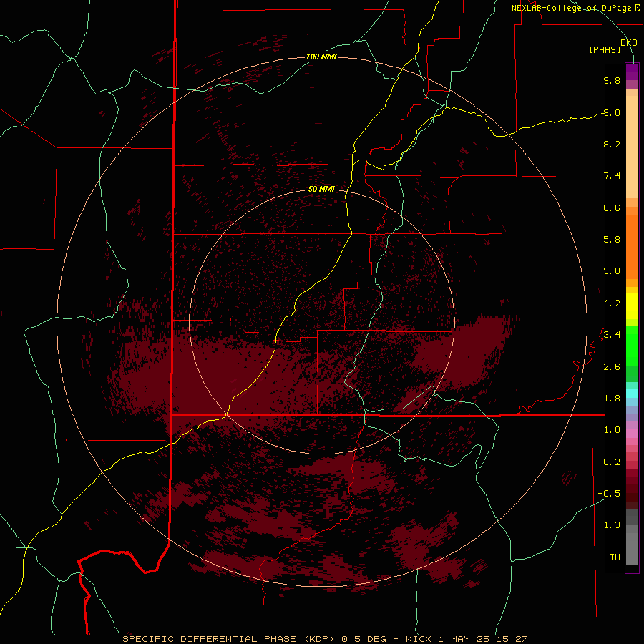Screen dimensions: 644x644
Task: Click the [PHAS] units label
Action: 605,50
